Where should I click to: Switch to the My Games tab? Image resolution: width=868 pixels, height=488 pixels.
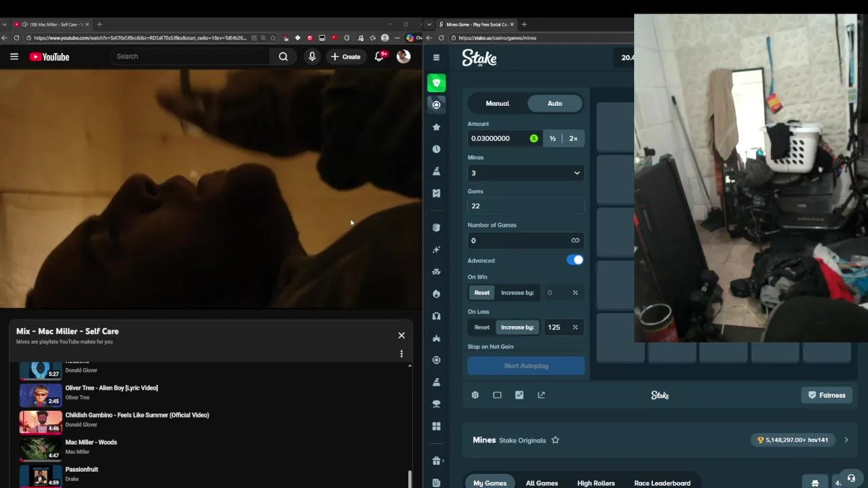tap(490, 483)
